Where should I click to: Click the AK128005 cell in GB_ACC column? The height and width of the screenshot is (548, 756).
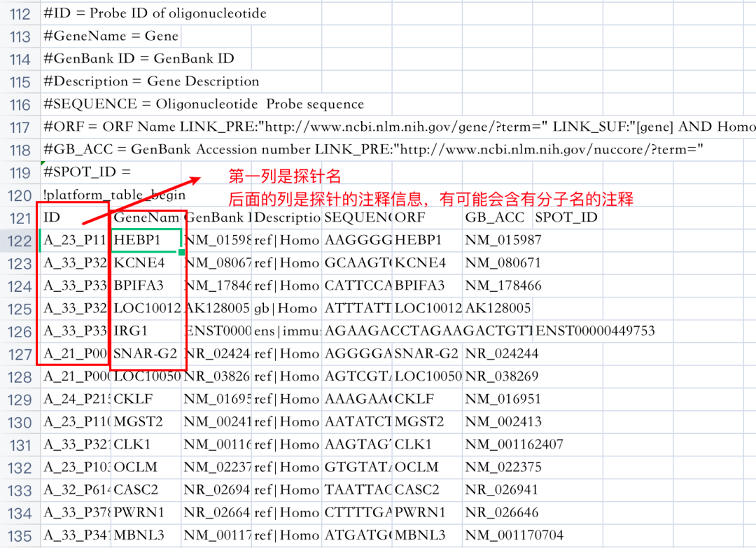[x=498, y=309]
